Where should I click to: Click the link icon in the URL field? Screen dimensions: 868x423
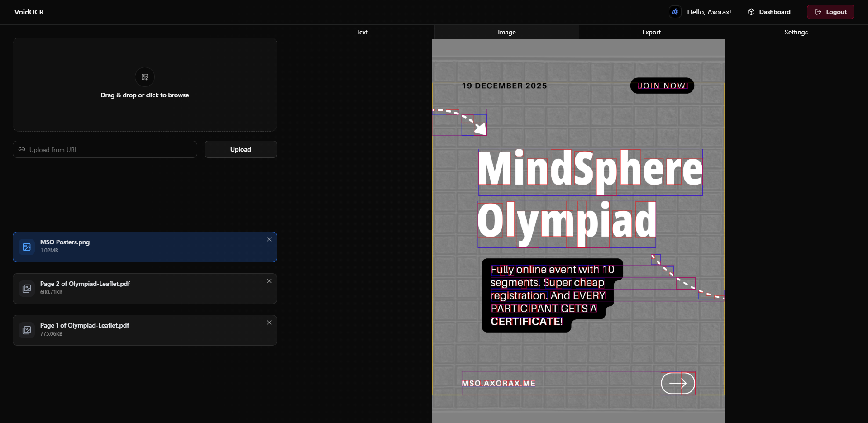coord(22,149)
